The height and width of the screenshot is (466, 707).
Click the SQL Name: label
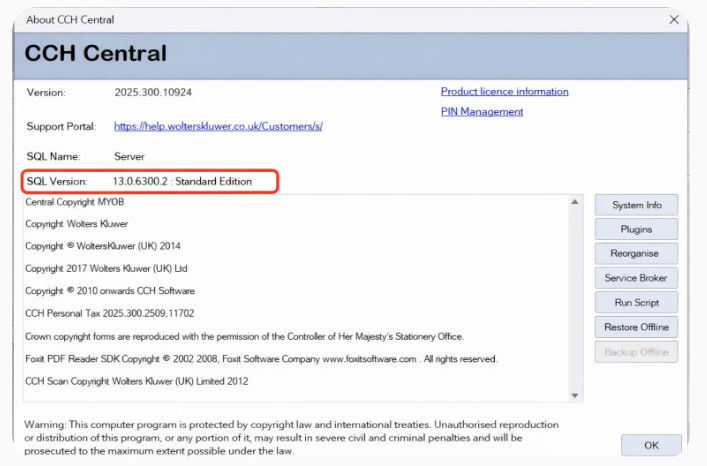[54, 157]
